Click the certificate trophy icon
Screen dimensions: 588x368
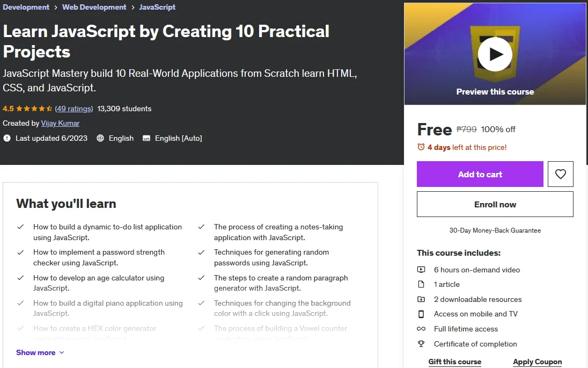tap(421, 344)
